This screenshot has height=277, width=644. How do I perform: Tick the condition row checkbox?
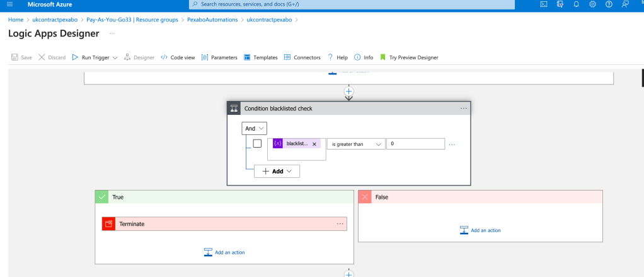257,143
